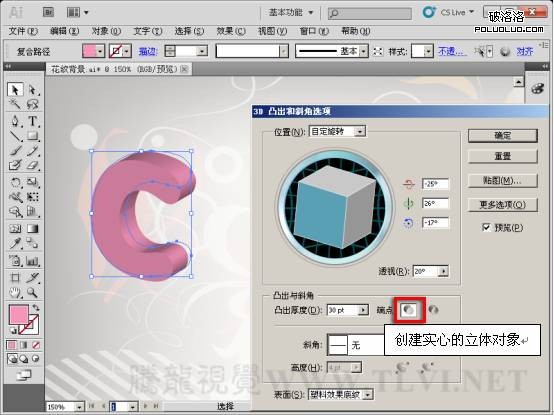Click the 确定 (OK) button
Screen dimensions: 554x415
tap(502, 136)
